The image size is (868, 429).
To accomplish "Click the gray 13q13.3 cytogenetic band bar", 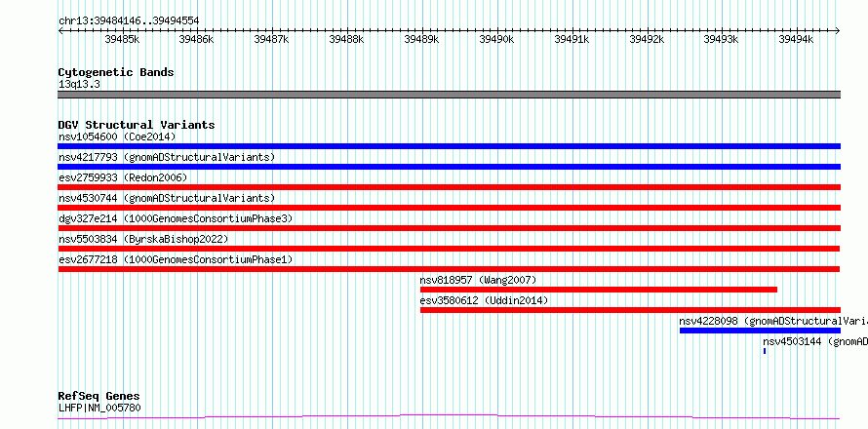I will [449, 95].
